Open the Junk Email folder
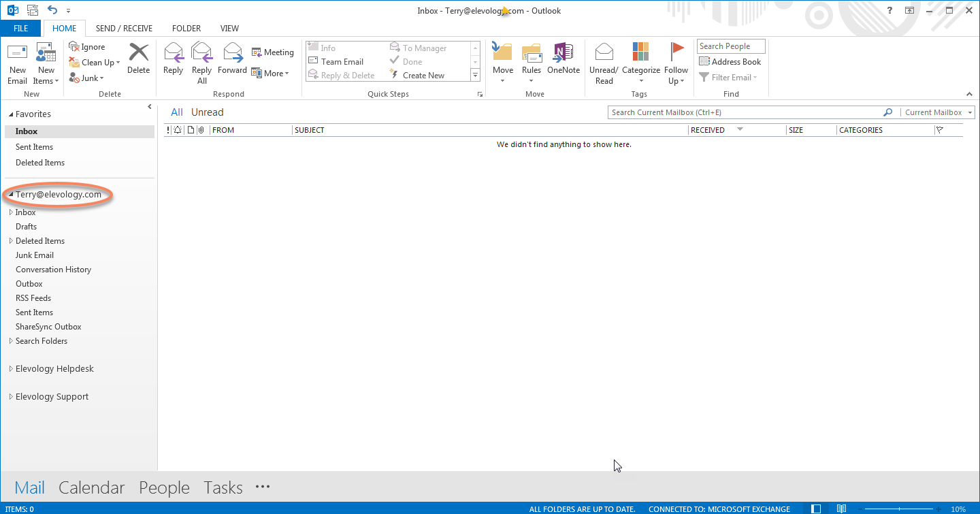980x514 pixels. pyautogui.click(x=35, y=255)
